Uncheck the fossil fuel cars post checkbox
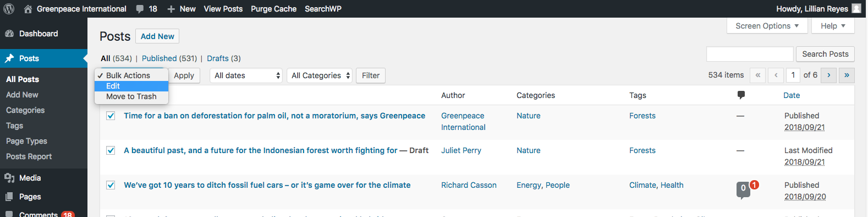868x217 pixels. coord(111,185)
